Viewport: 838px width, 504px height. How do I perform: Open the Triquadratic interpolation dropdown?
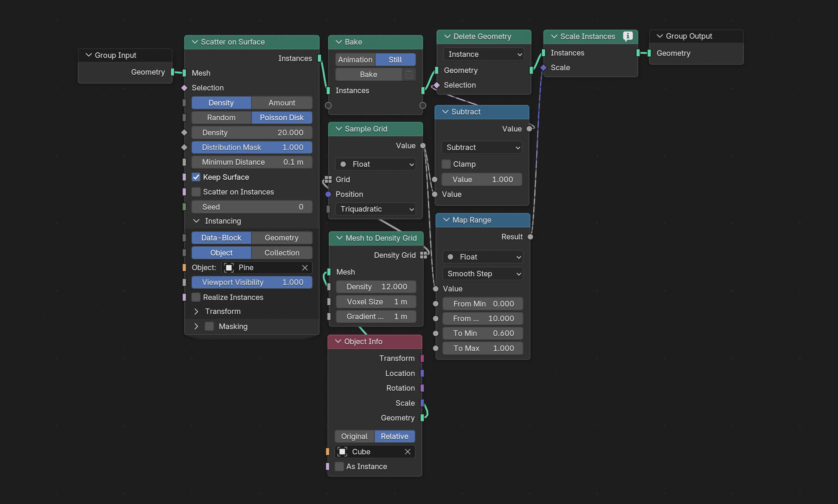[376, 209]
